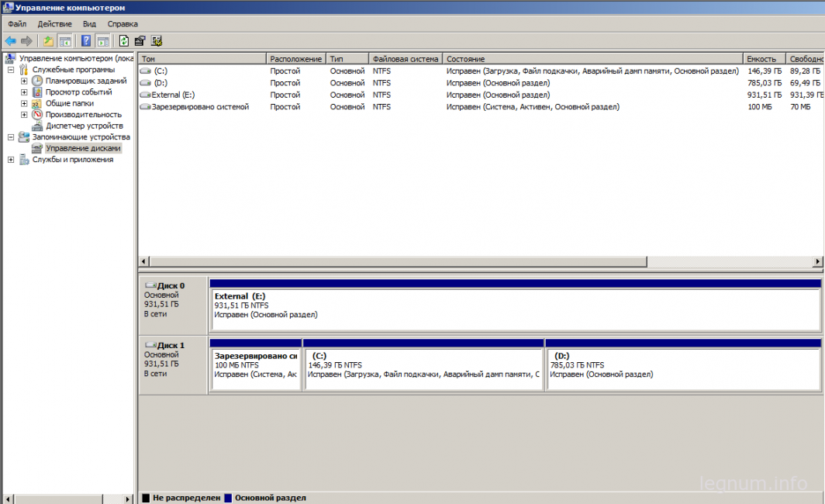This screenshot has height=504, width=825.
Task: Click the black Не распределен legend swatch
Action: pos(146,498)
